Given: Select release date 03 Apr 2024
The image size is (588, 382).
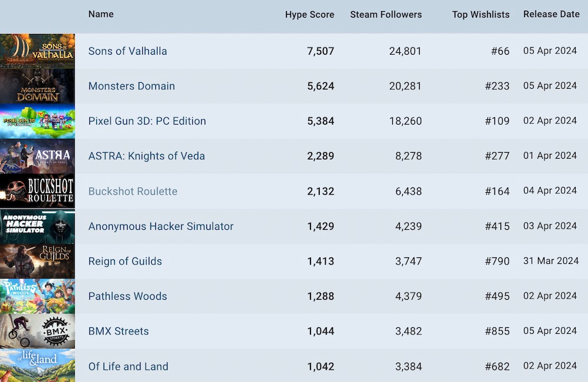Looking at the screenshot, I should 550,226.
